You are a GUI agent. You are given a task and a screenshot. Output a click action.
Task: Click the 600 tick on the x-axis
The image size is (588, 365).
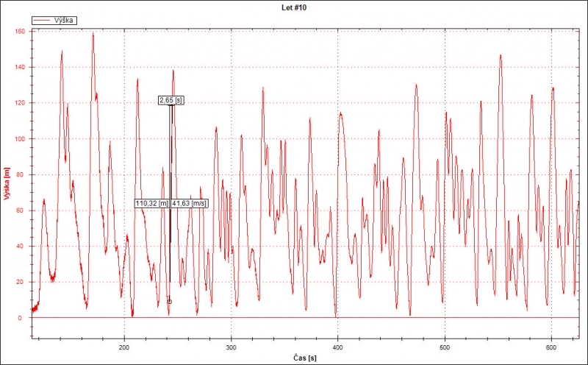[x=551, y=346]
